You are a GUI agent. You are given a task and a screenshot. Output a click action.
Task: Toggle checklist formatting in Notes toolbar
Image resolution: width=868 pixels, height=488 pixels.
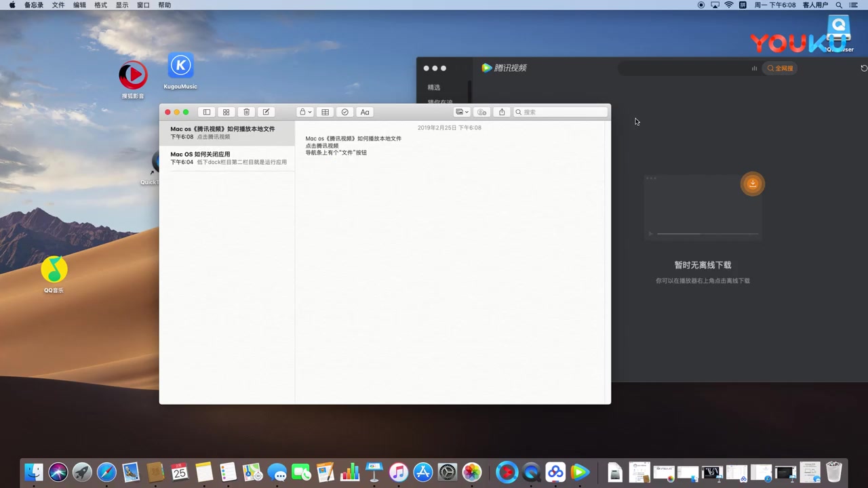345,112
